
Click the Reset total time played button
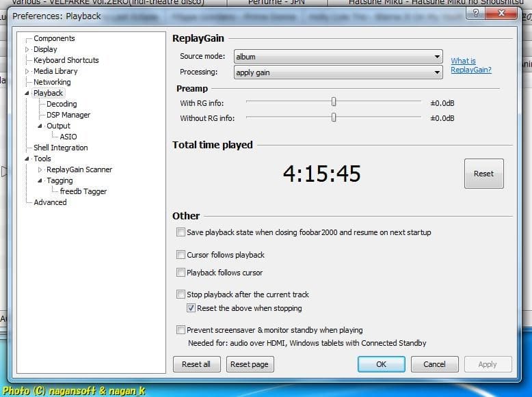pos(483,174)
